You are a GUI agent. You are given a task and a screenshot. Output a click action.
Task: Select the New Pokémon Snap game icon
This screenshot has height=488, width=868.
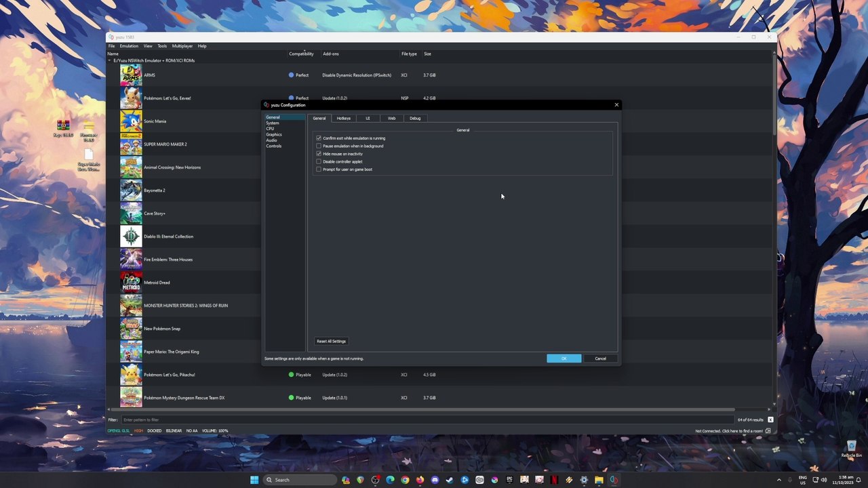131,329
